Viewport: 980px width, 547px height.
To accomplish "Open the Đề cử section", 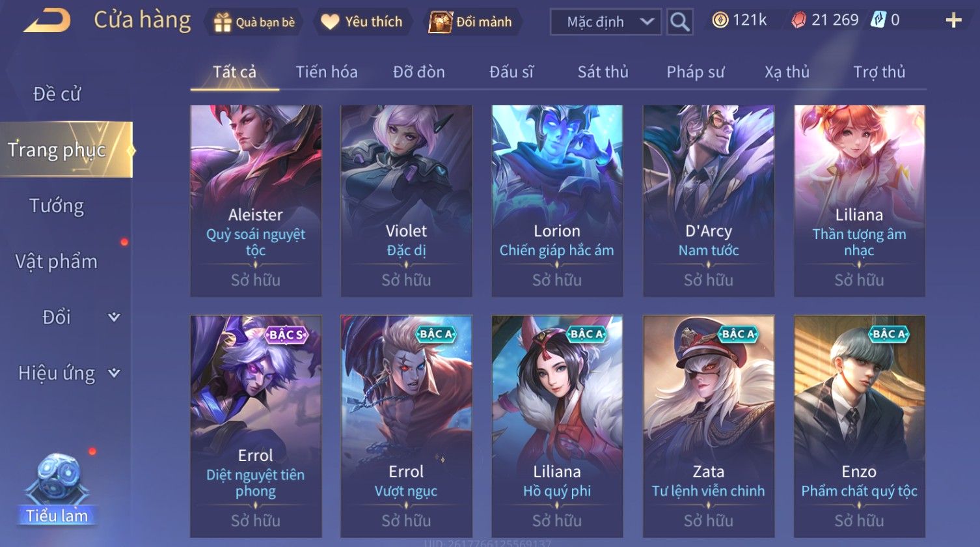I will point(57,94).
